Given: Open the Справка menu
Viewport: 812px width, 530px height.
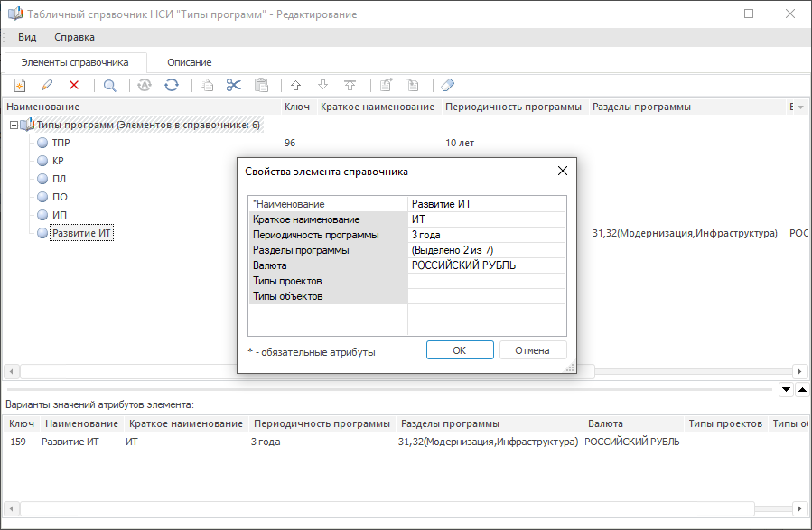Looking at the screenshot, I should click(75, 37).
